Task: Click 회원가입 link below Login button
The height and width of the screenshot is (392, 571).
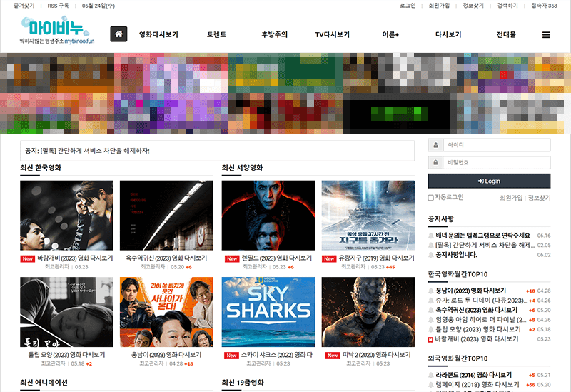Action: click(x=511, y=198)
